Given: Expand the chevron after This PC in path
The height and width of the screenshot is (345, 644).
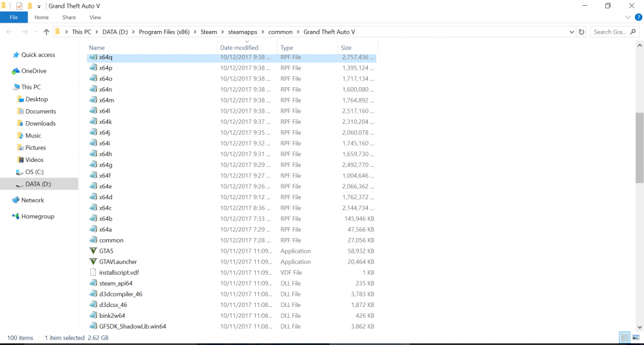Looking at the screenshot, I should coord(97,32).
